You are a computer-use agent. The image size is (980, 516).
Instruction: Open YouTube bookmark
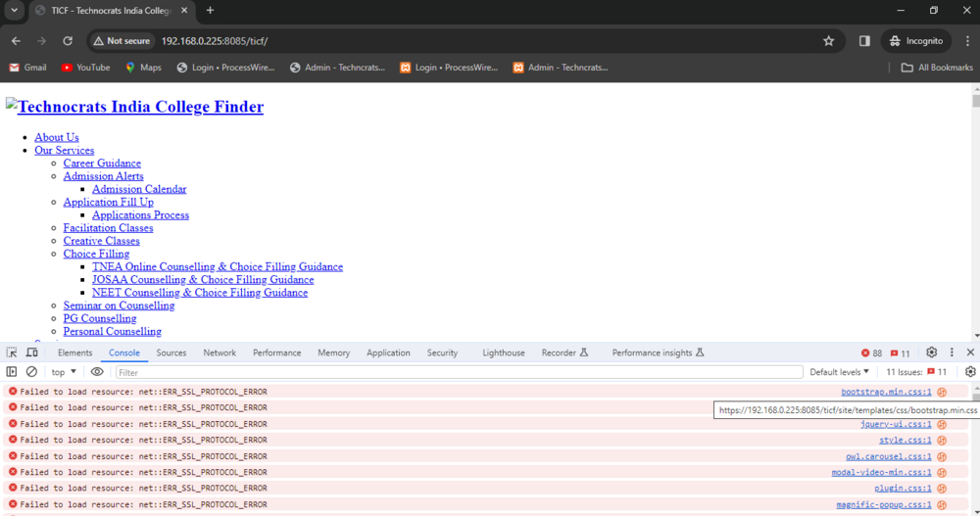point(85,68)
